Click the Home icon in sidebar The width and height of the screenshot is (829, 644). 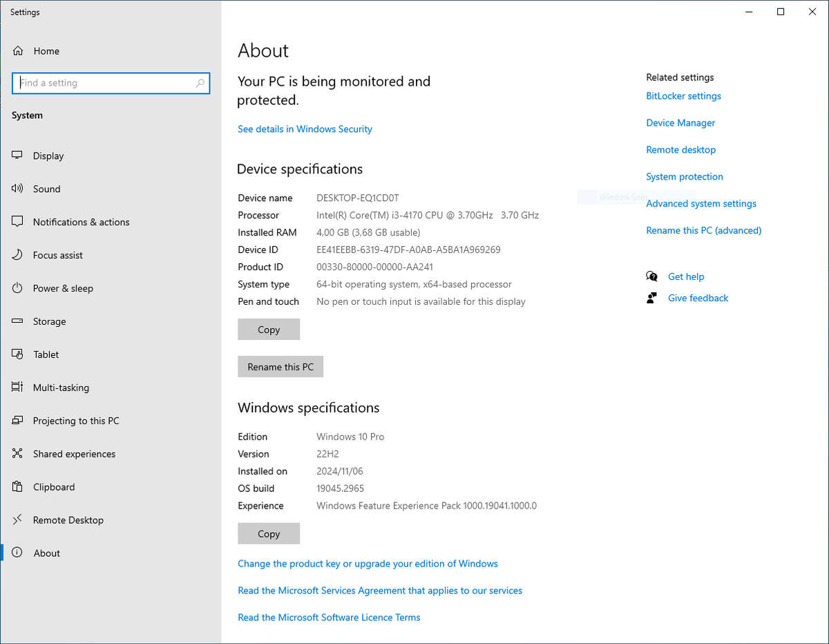[18, 51]
